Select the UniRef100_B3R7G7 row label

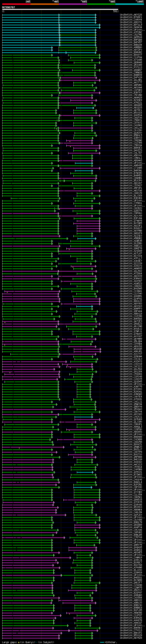tap(131, 93)
